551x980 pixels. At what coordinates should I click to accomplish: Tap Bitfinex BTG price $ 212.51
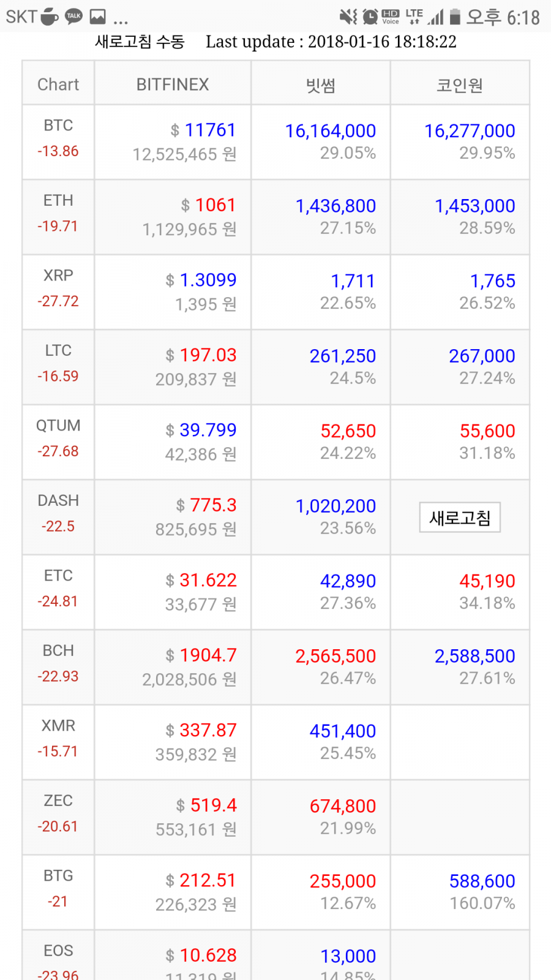201,880
